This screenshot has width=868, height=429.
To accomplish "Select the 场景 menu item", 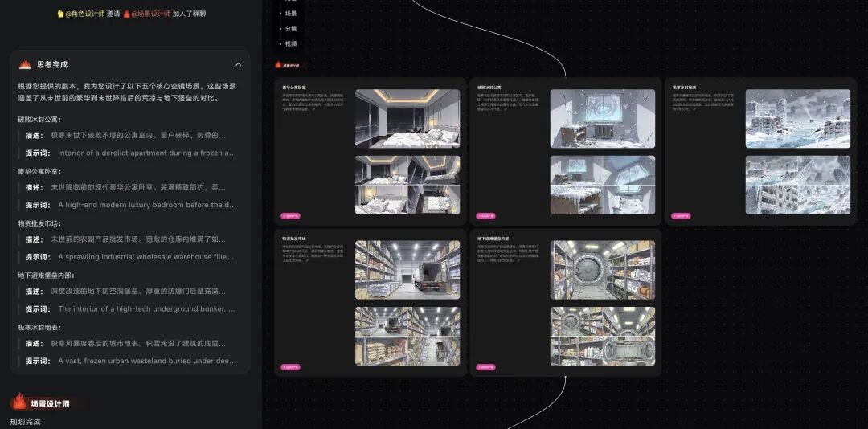I will click(290, 14).
